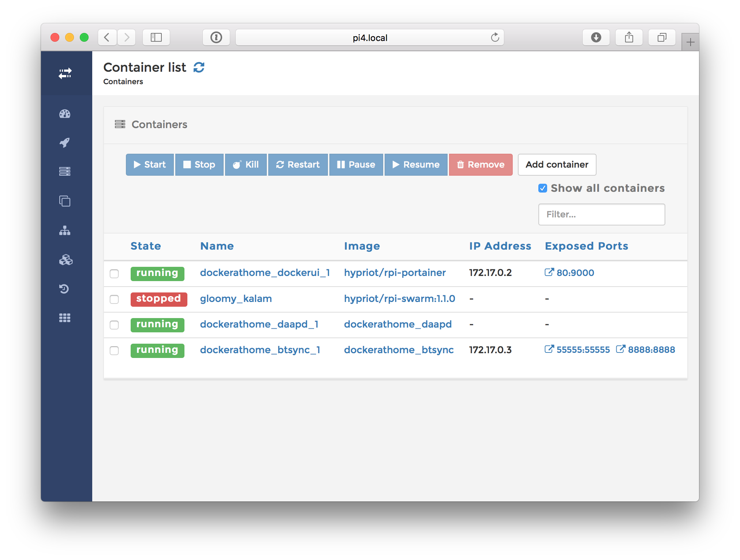Select the Volumes sidebar icon
The image size is (740, 560).
[x=65, y=260]
